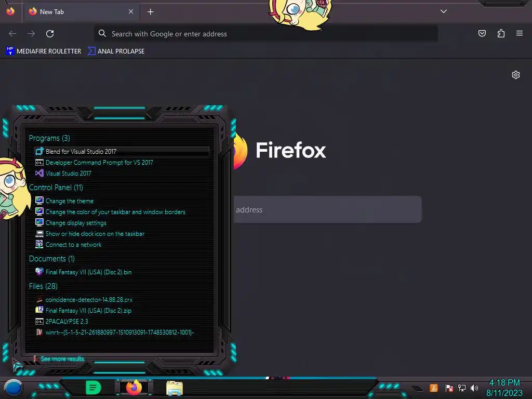Open the second bookmark in bookmarks toolbar

click(x=116, y=51)
